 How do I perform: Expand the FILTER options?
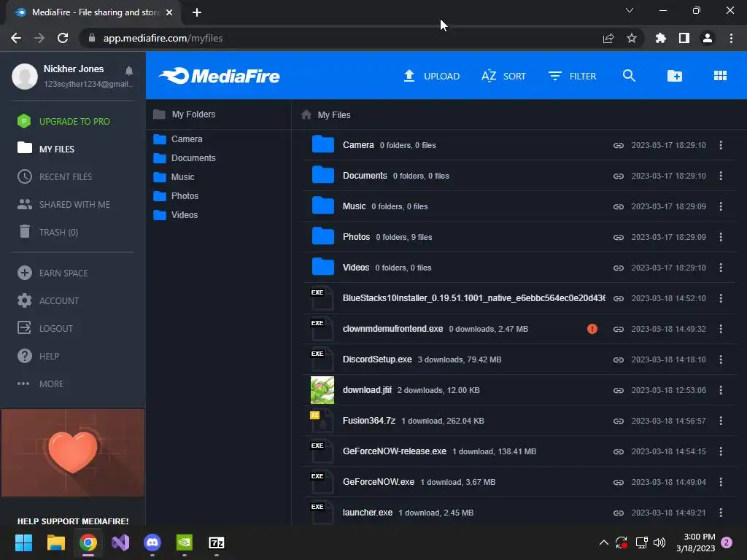click(x=572, y=76)
